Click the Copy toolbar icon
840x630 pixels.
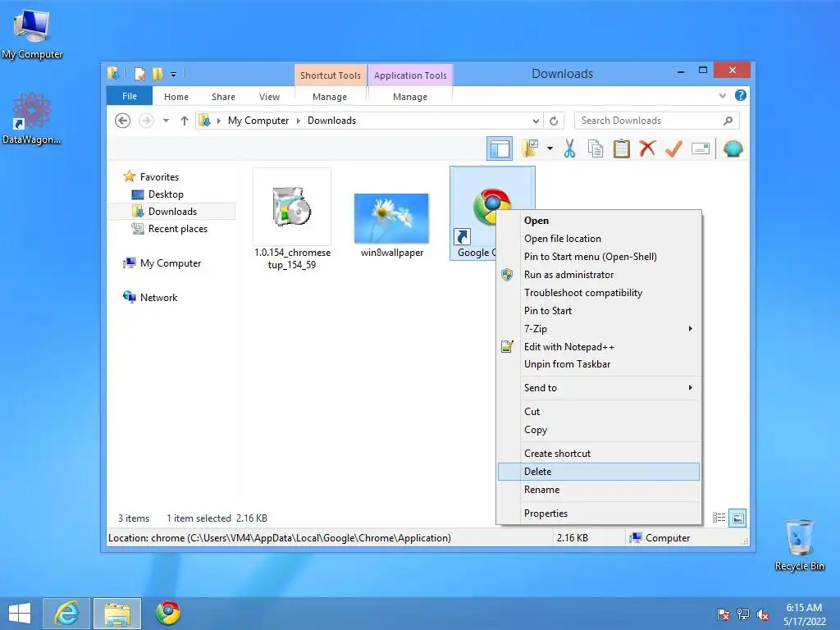pyautogui.click(x=596, y=148)
